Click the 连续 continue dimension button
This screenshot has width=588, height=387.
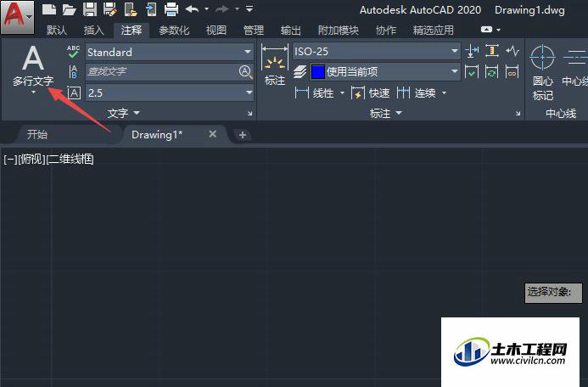tap(417, 93)
